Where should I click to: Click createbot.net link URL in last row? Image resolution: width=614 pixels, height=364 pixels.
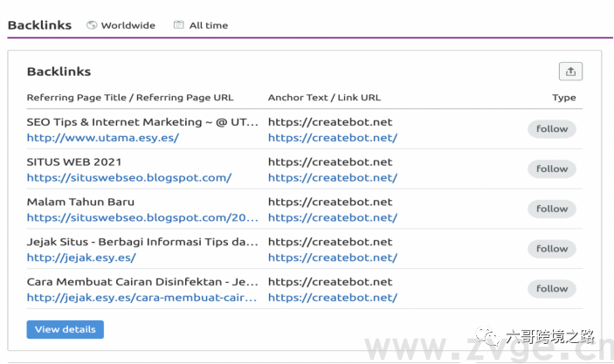click(333, 299)
